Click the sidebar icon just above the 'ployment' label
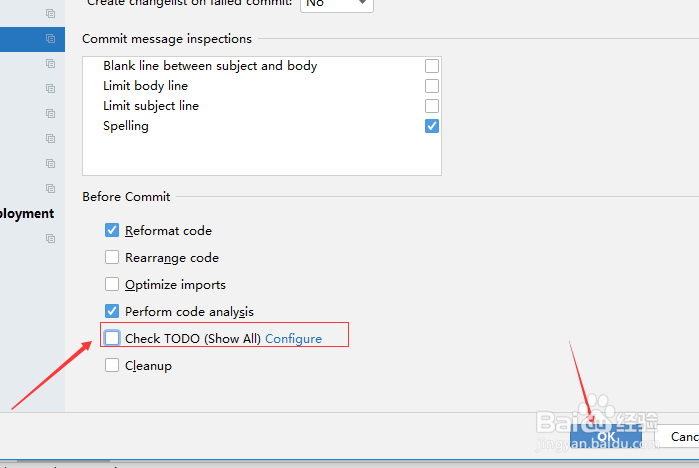 (50, 189)
